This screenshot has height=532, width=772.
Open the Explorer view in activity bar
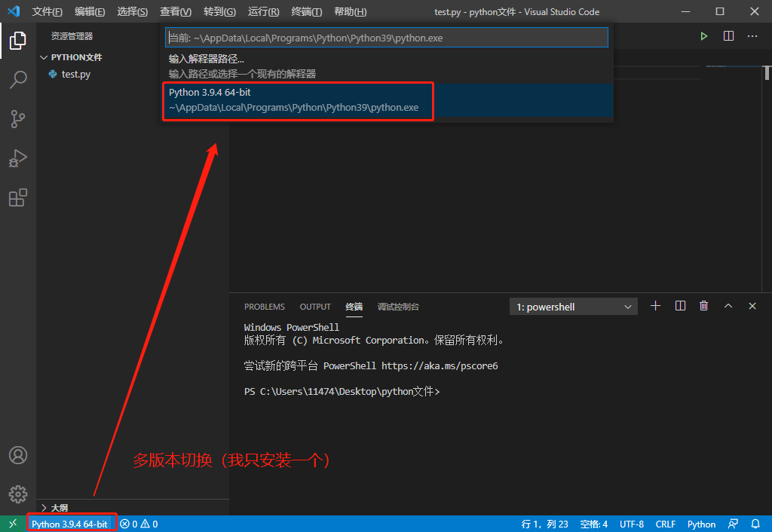18,41
